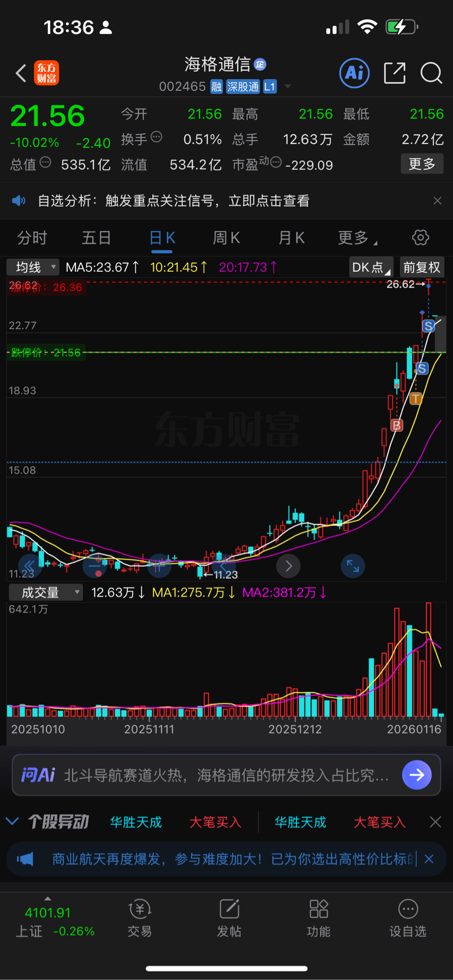Tap the megaphone promo icon
Screen dimensions: 453x980
tap(25, 859)
